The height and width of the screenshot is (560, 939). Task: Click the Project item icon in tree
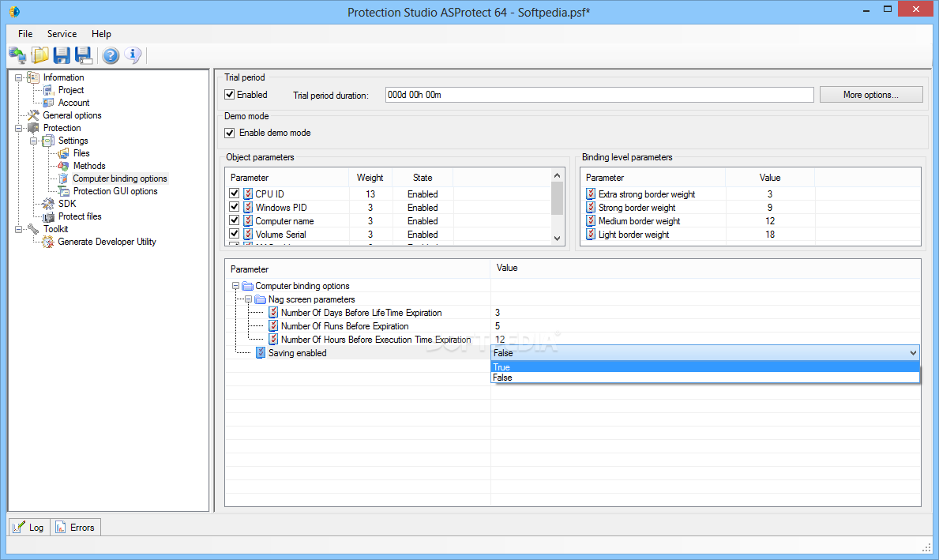pos(48,90)
